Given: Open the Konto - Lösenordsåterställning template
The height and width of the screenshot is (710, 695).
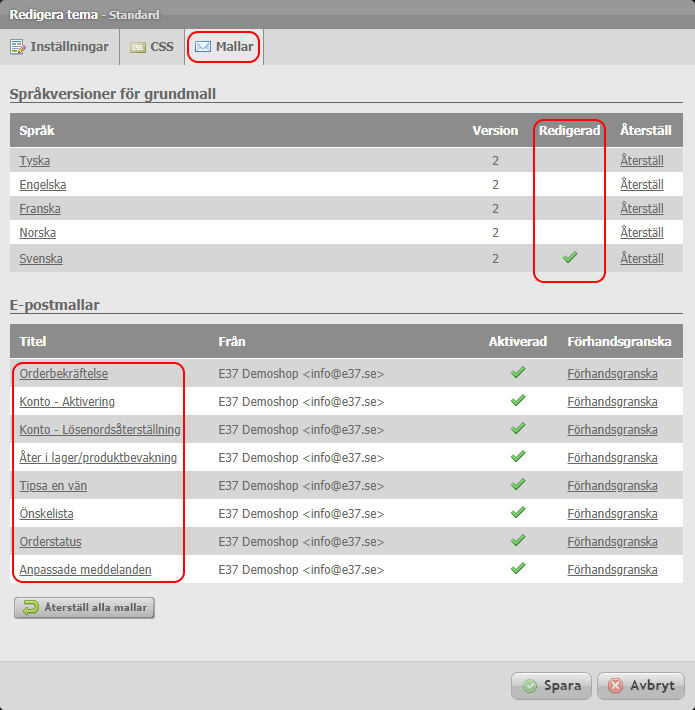Looking at the screenshot, I should pyautogui.click(x=100, y=429).
